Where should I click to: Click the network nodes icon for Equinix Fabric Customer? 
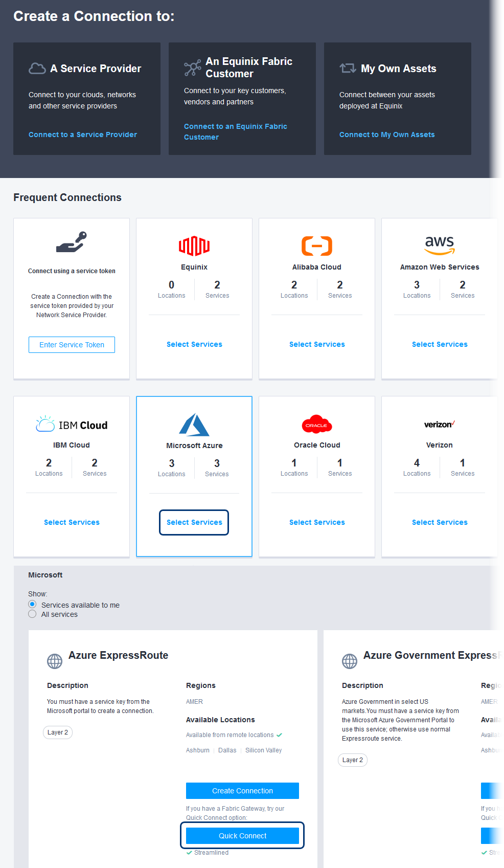click(x=193, y=68)
